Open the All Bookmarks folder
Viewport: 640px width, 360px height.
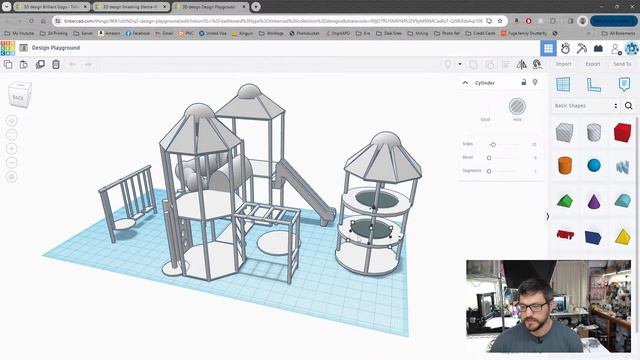click(618, 33)
